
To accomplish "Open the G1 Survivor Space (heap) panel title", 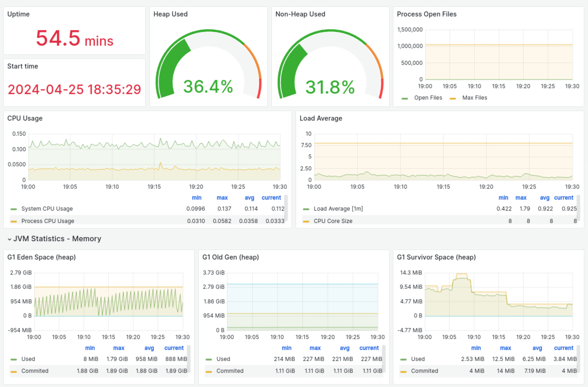I will click(x=436, y=257).
